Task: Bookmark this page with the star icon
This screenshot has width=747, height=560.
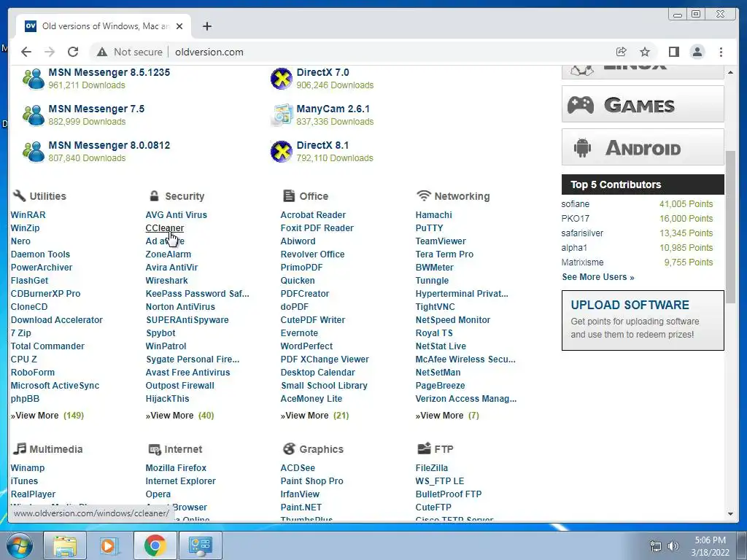Action: click(x=645, y=52)
